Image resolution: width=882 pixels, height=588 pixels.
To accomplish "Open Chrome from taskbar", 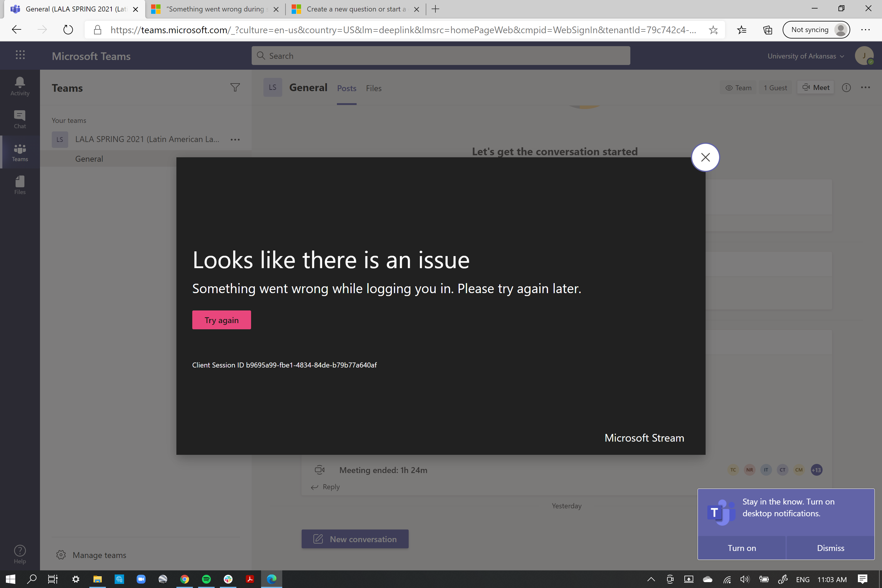I will coord(185,579).
